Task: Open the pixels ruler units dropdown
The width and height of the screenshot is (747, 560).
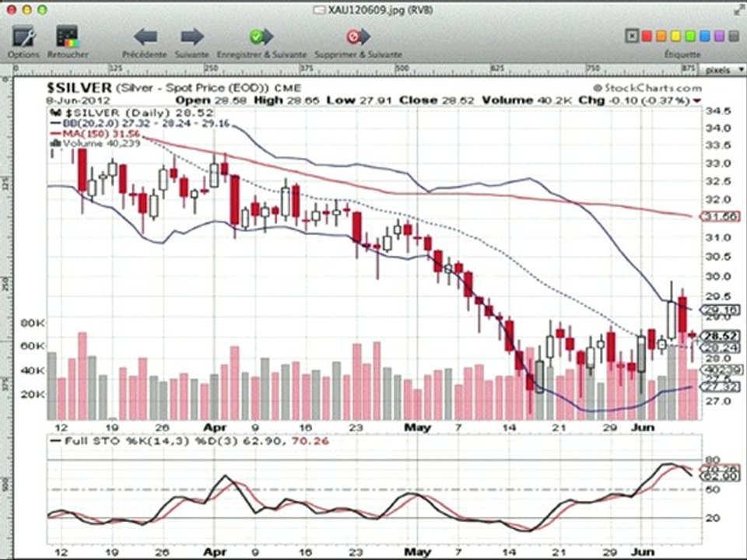Action: 724,69
